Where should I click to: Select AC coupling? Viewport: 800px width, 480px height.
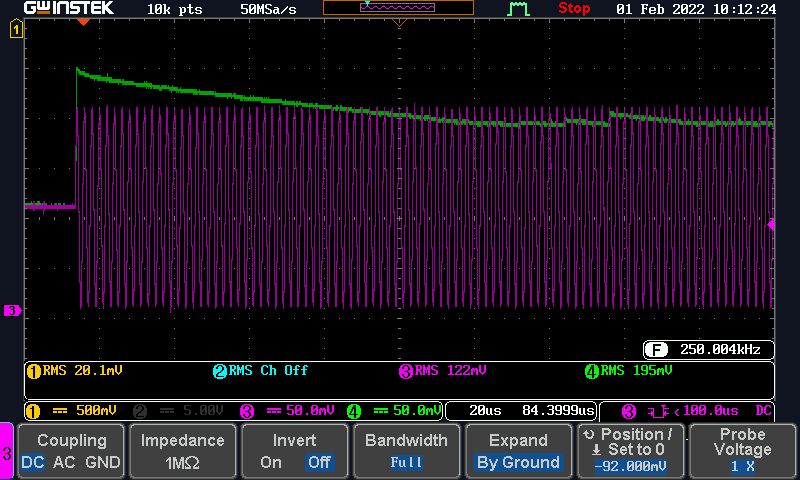pyautogui.click(x=64, y=462)
